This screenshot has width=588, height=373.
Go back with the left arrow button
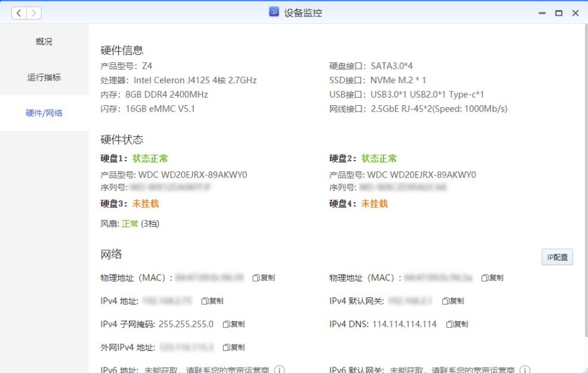click(19, 13)
